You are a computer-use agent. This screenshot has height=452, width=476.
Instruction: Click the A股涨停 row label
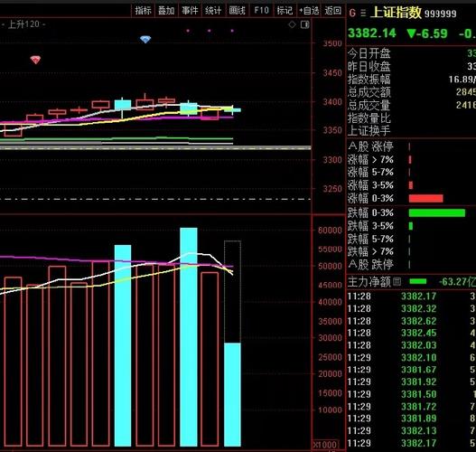[370, 146]
